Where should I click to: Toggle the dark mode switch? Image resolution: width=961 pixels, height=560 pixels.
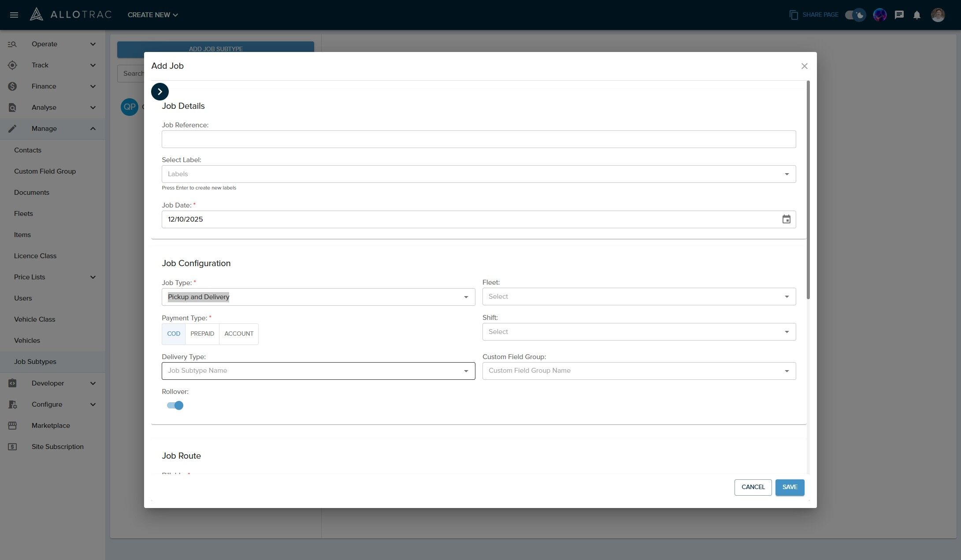click(x=855, y=15)
